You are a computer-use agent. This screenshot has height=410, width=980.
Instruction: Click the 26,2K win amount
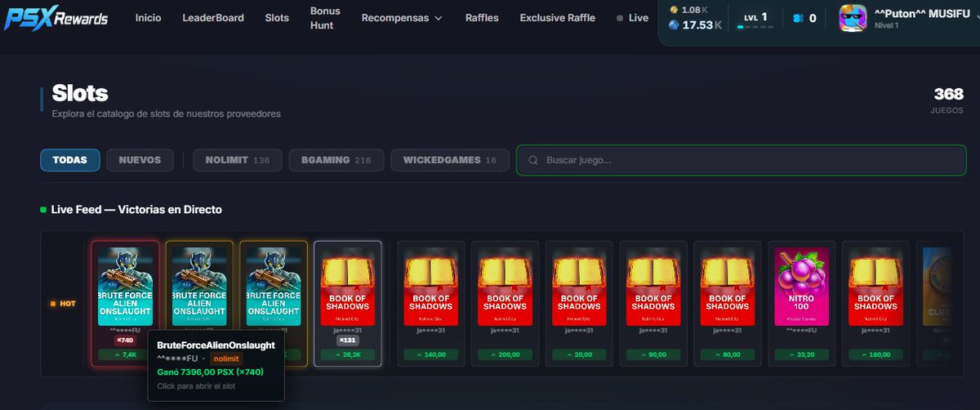click(x=348, y=354)
